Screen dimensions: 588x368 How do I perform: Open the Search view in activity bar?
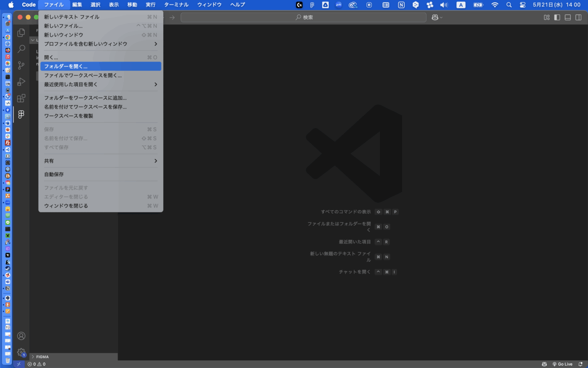point(21,49)
